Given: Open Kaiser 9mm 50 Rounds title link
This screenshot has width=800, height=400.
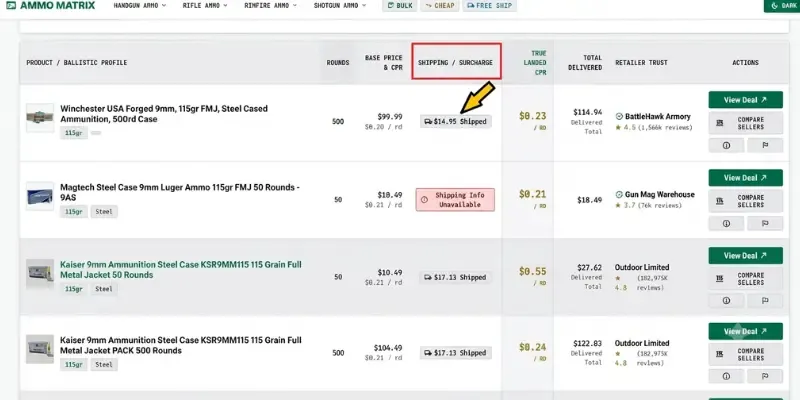Looking at the screenshot, I should pyautogui.click(x=181, y=269).
